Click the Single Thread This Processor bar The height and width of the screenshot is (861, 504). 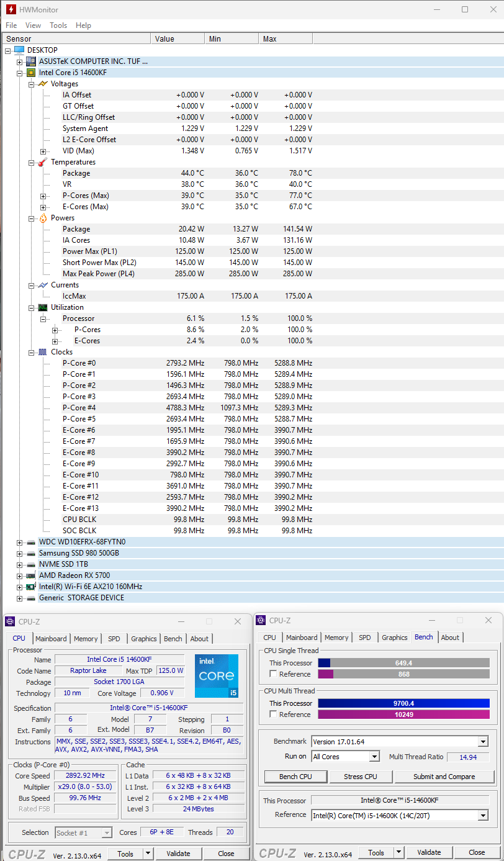pos(404,663)
